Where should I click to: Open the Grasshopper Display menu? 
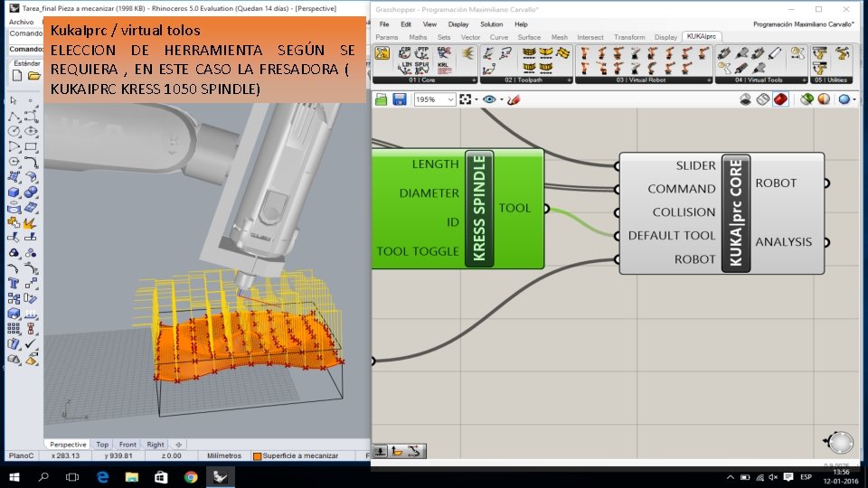(458, 24)
